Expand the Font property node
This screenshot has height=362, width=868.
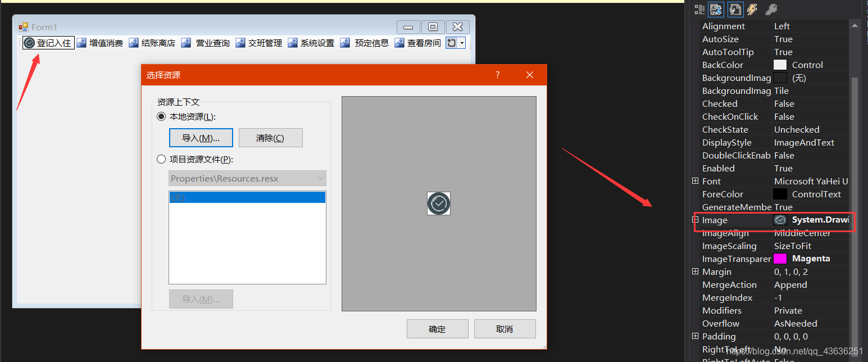tap(695, 181)
